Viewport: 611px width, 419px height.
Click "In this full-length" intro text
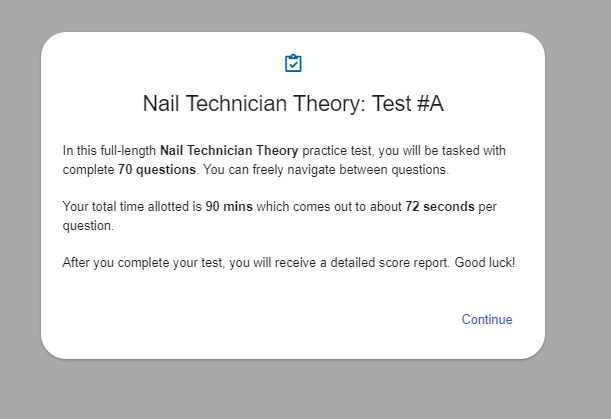coord(109,151)
